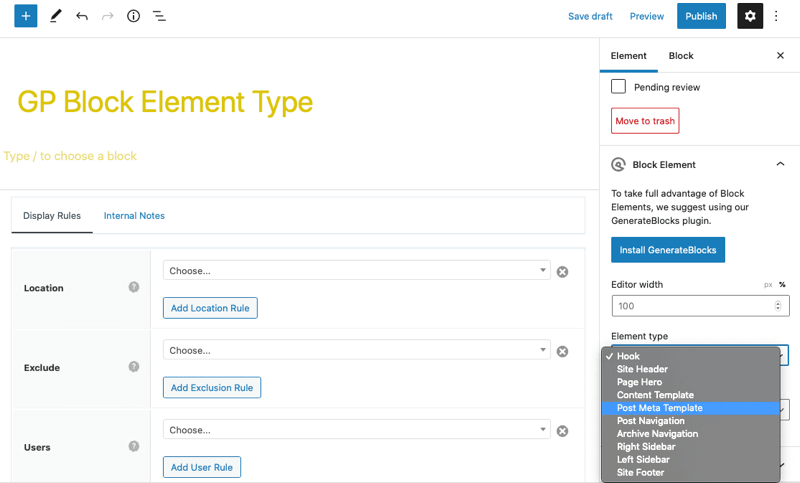Switch to the Internal Notes tab

click(x=134, y=216)
